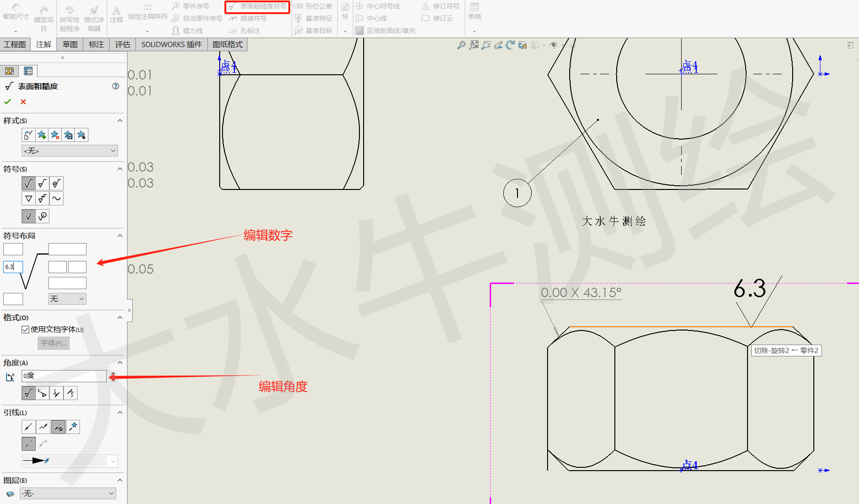Click the Model Items (模型项目) tool
The height and width of the screenshot is (504, 859).
44,18
